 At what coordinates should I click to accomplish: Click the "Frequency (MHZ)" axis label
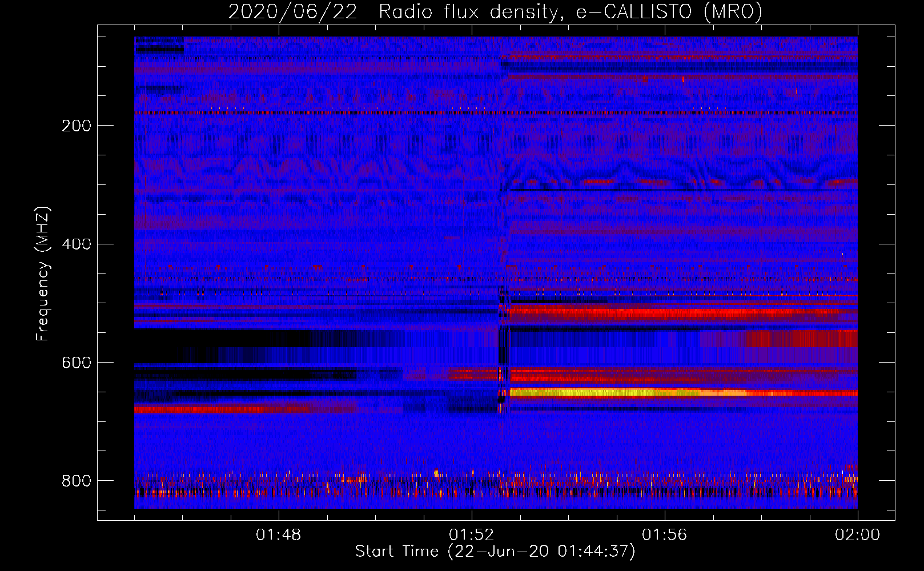43,274
